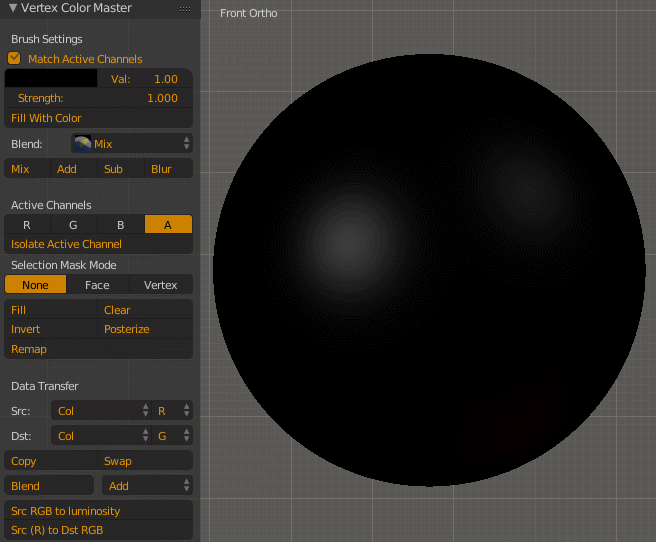The image size is (656, 542).
Task: Open the Src layer Col dropdown
Action: tap(101, 411)
